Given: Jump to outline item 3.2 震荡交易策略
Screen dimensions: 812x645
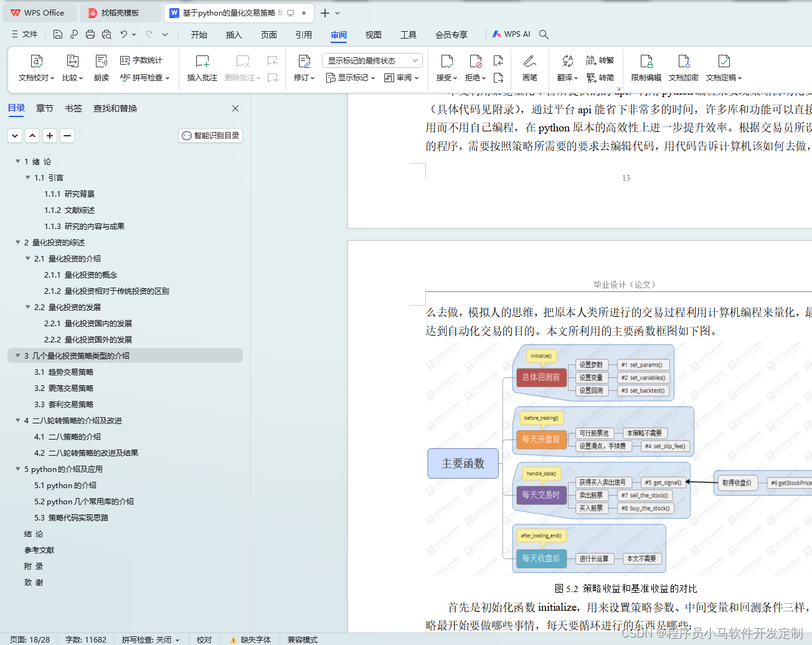Looking at the screenshot, I should (64, 388).
